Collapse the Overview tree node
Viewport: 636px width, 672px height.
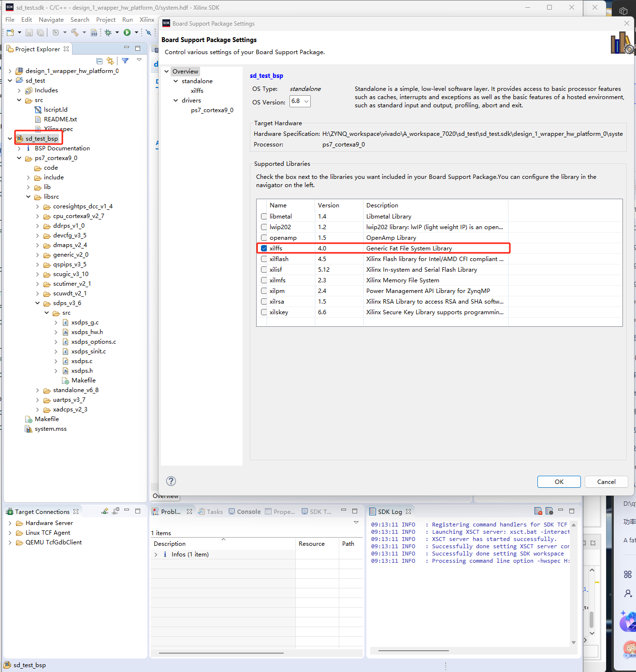pos(167,72)
